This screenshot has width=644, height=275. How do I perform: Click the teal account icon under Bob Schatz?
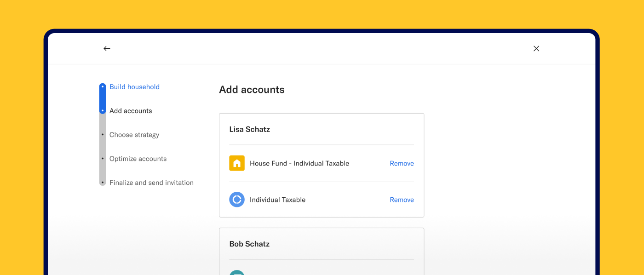(236, 272)
